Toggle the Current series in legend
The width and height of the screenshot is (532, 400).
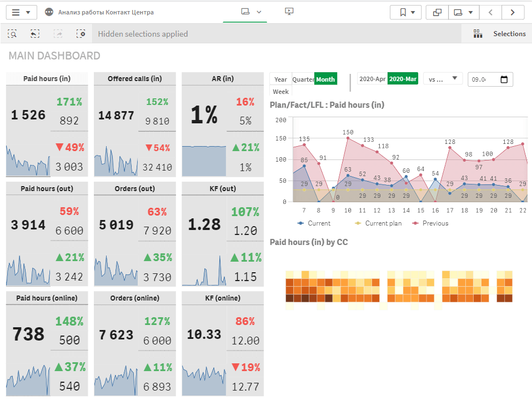click(x=314, y=223)
